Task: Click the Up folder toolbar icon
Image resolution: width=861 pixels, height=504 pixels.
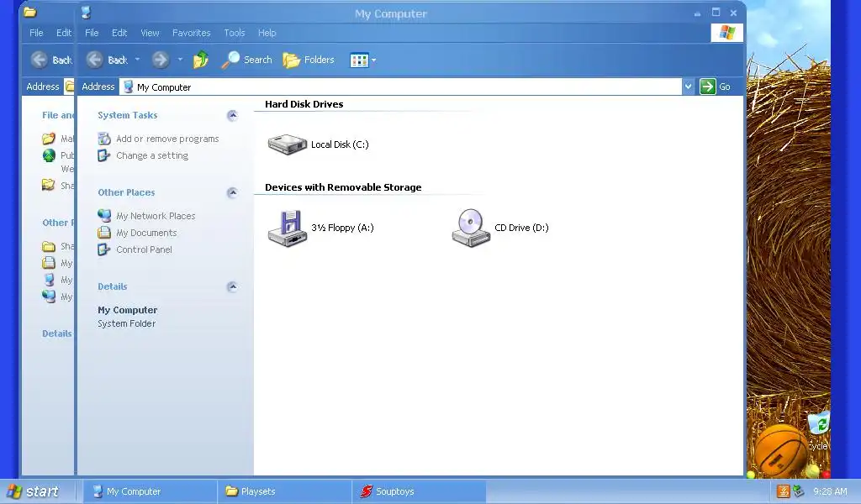Action: click(201, 60)
